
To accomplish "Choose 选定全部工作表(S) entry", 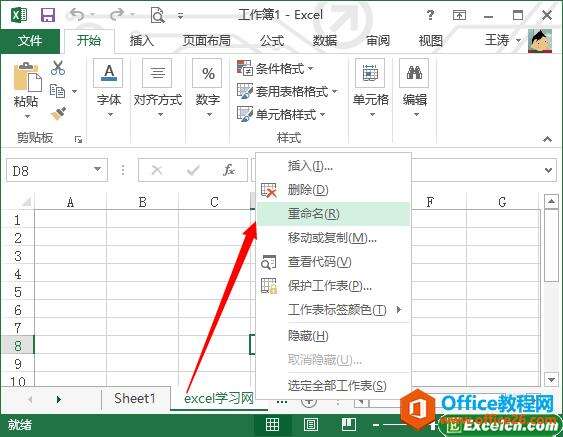I will coord(334,386).
